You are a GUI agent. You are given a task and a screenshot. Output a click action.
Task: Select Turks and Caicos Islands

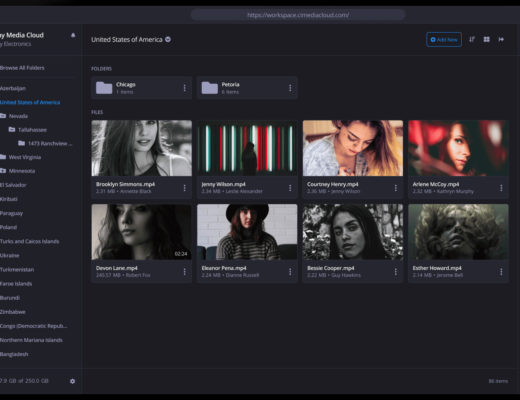(x=29, y=241)
